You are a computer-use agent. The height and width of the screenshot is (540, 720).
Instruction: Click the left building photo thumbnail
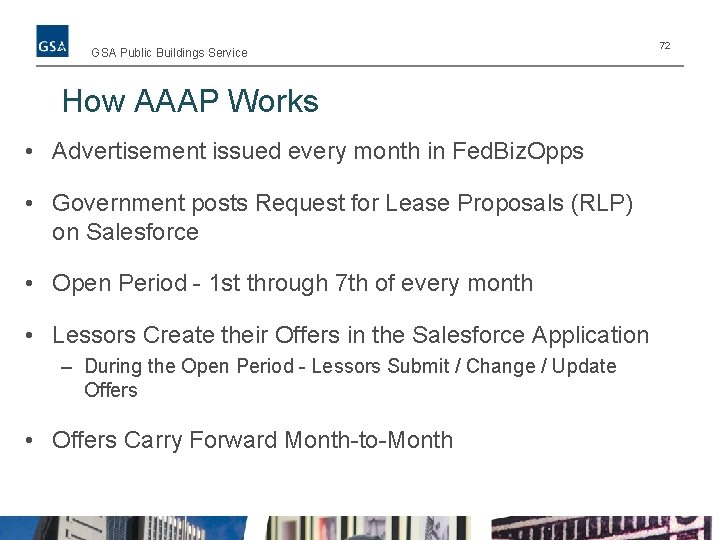point(123,528)
